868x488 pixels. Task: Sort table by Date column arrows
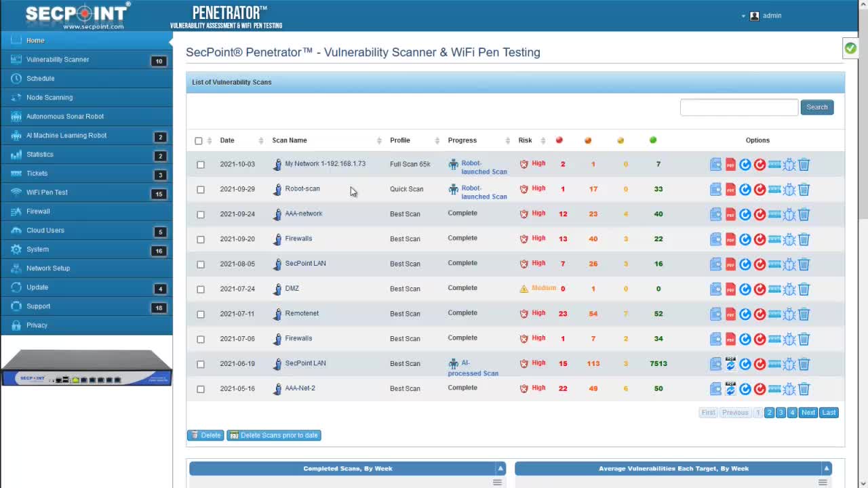pos(261,140)
